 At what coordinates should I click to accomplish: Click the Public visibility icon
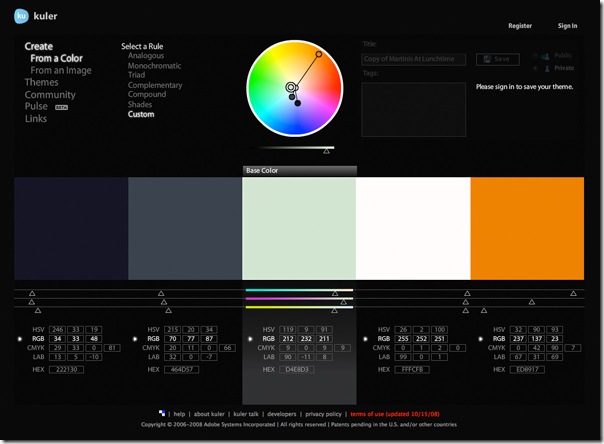click(x=545, y=56)
